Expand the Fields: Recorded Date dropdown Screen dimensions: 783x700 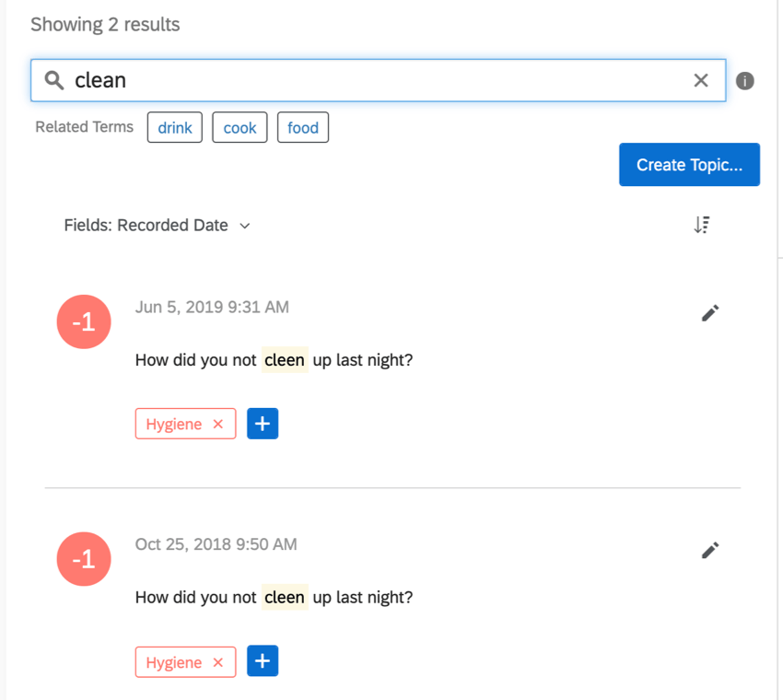(157, 225)
